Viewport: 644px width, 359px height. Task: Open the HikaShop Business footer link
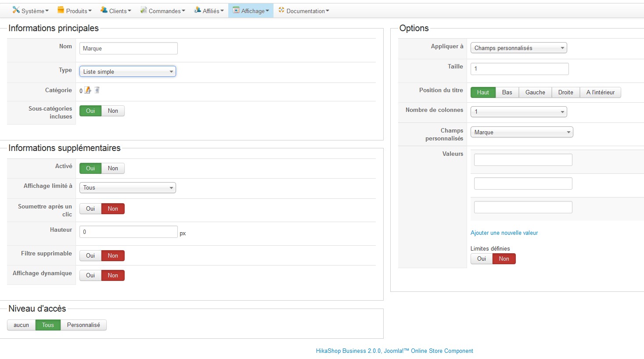click(395, 351)
